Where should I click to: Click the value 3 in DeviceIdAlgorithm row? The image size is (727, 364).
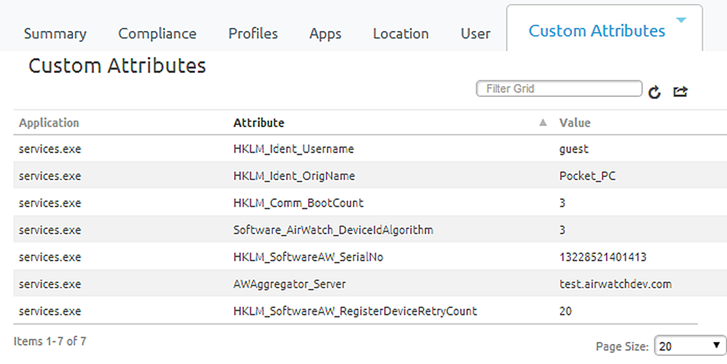click(x=562, y=230)
